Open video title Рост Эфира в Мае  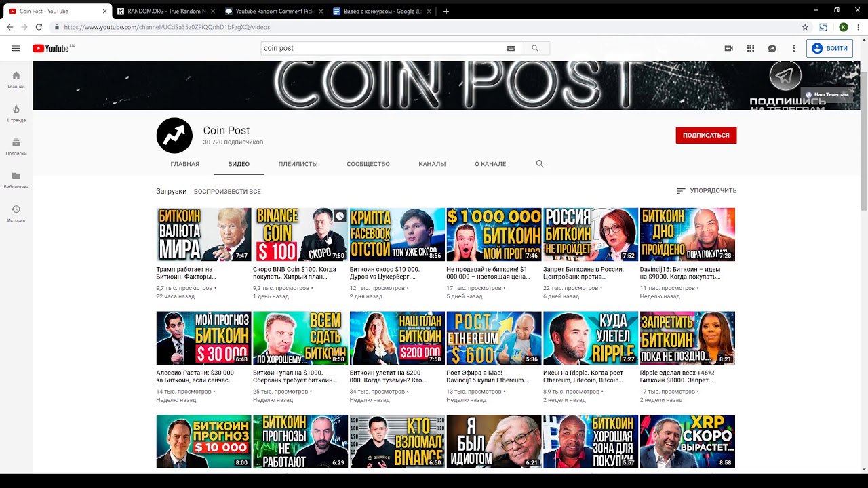pyautogui.click(x=487, y=376)
